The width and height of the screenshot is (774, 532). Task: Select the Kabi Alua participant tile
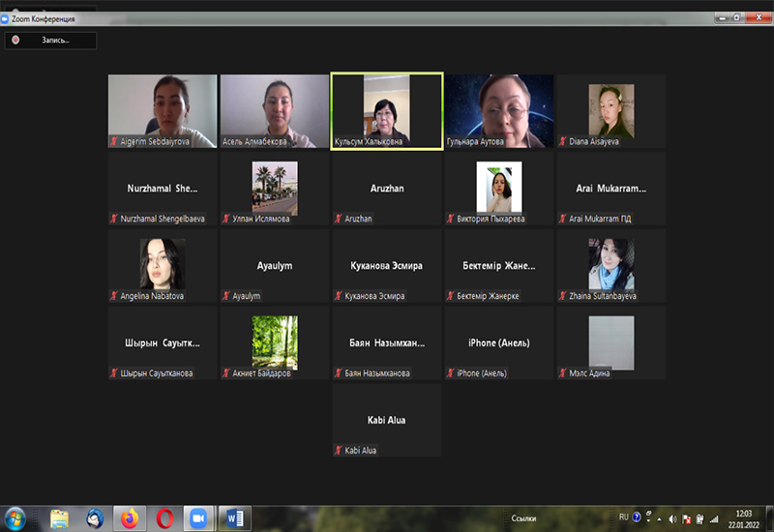[x=387, y=421]
